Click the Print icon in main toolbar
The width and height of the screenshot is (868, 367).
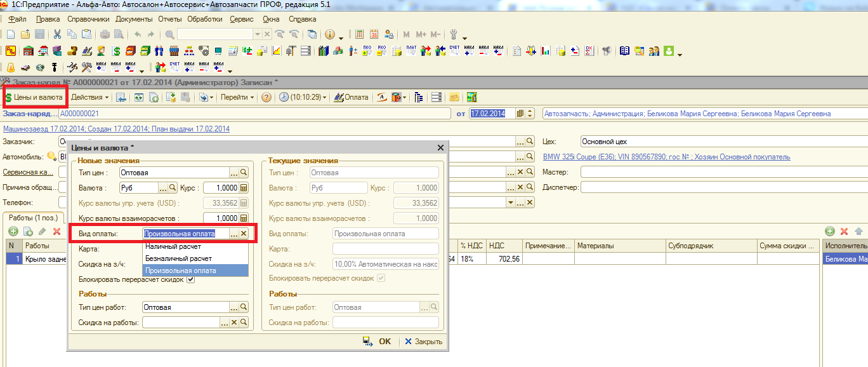[105, 34]
